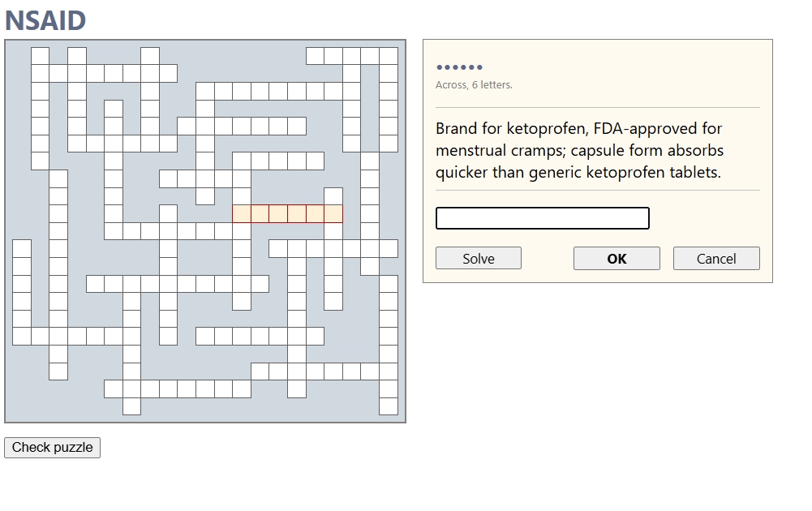812x511 pixels.
Task: Click the "Across, 6 letters." label
Action: [474, 85]
